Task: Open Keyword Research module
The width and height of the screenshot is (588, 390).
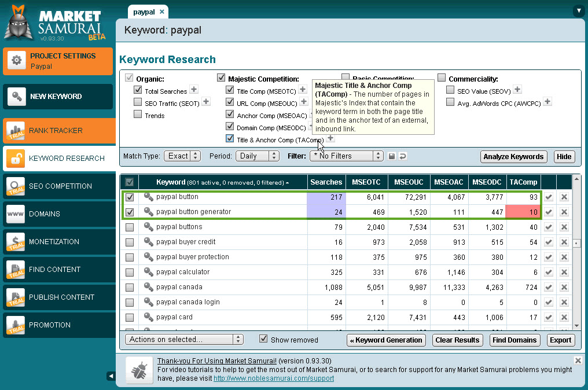Action: [x=59, y=158]
